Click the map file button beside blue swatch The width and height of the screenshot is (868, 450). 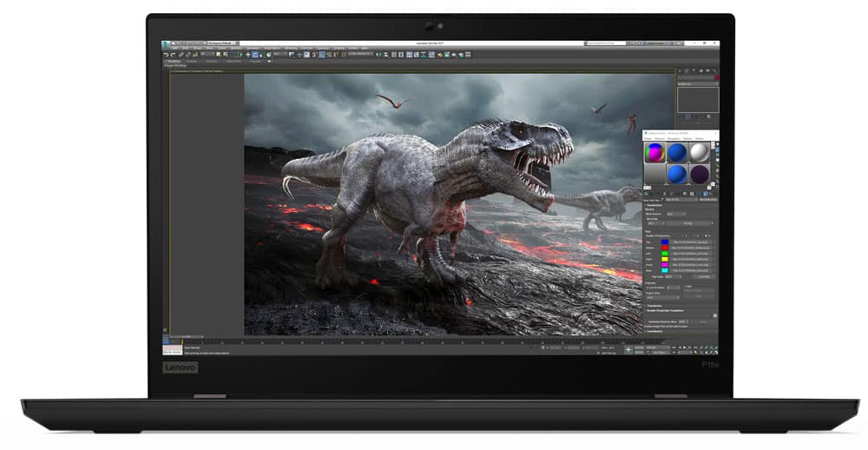coord(692,242)
